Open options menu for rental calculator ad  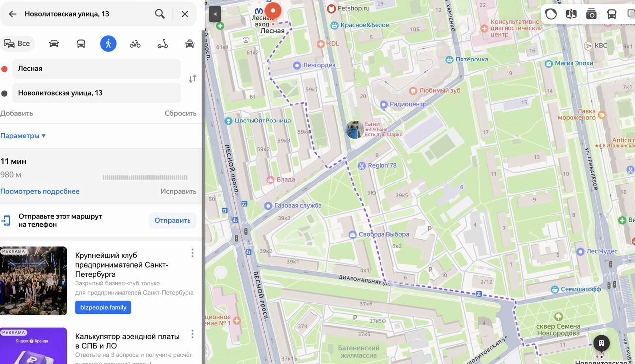192,334
